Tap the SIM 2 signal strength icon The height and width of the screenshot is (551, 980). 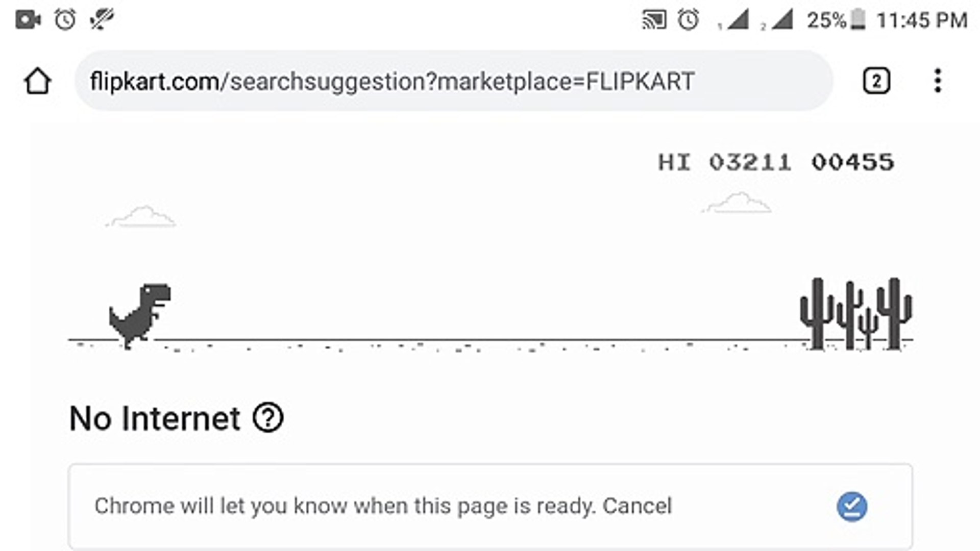tap(777, 20)
